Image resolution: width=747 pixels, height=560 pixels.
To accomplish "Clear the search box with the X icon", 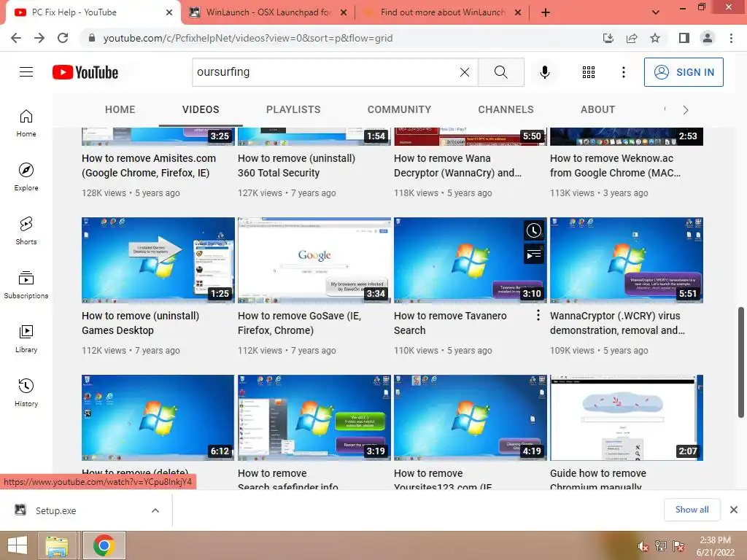I will click(x=465, y=72).
